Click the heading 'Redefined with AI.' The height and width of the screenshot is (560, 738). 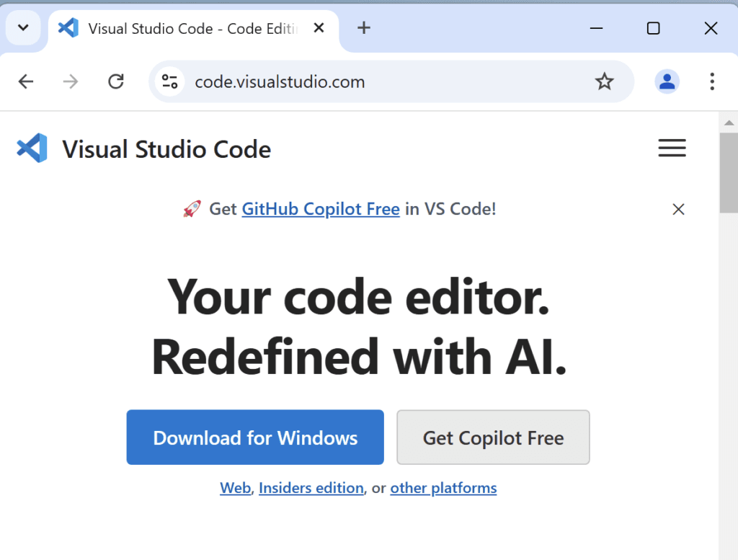pyautogui.click(x=359, y=357)
